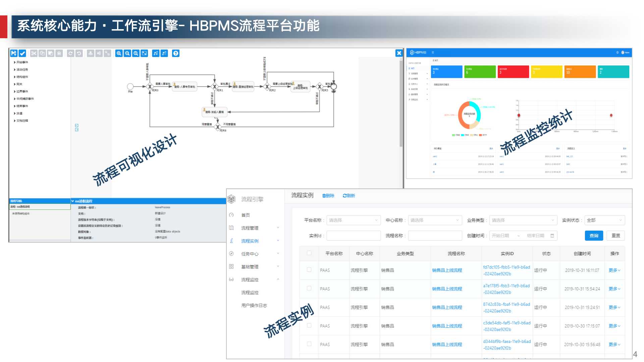This screenshot has height=362, width=644.
Task: Select the Zoom Out magnifier icon
Action: click(127, 53)
